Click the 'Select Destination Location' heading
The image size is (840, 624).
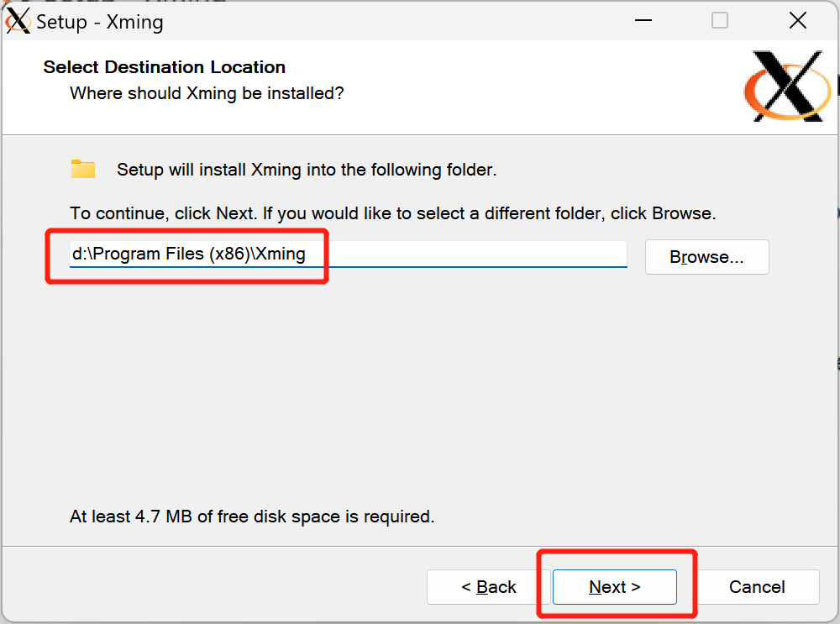[x=165, y=67]
